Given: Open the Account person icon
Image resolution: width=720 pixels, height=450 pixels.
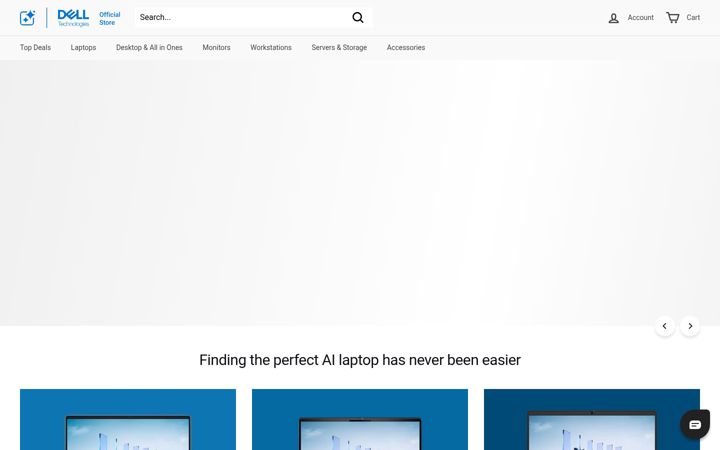Looking at the screenshot, I should point(613,18).
